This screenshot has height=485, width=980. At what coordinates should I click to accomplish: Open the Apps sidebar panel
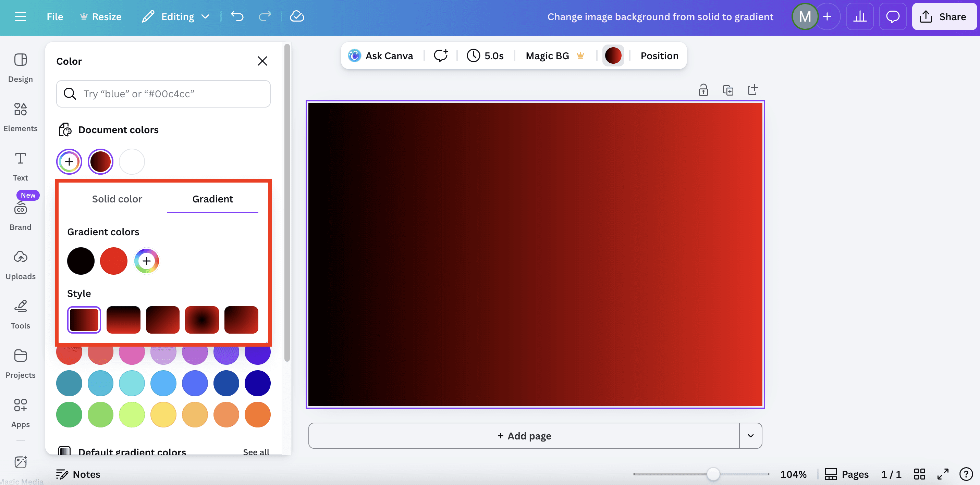point(21,413)
